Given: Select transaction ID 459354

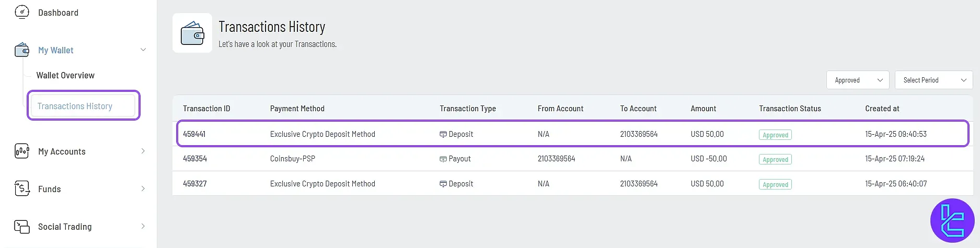Looking at the screenshot, I should click(195, 159).
